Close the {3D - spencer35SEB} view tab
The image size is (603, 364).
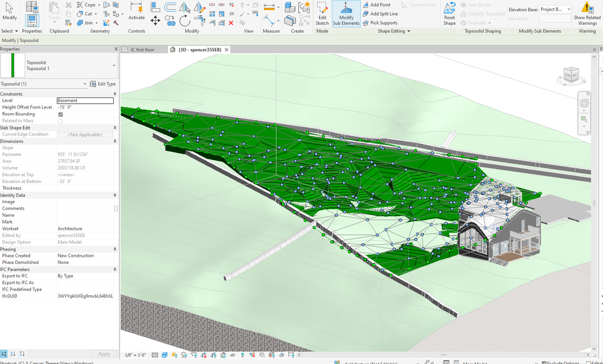pos(226,49)
